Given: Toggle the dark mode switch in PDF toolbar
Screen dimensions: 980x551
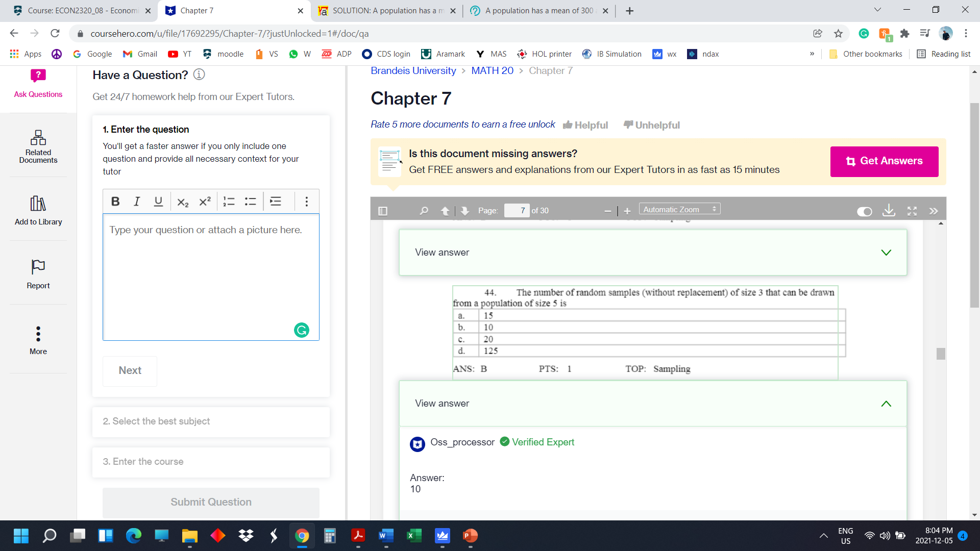Looking at the screenshot, I should [865, 212].
